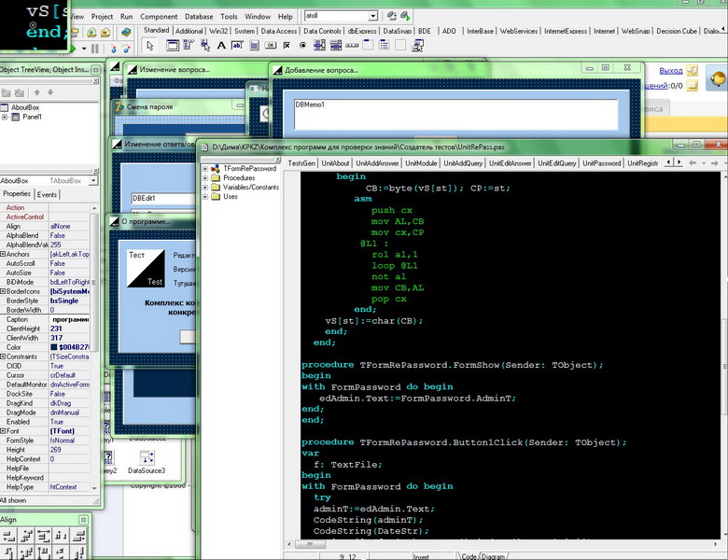Select the GroupBox component icon
This screenshot has width=728, height=560.
click(x=368, y=46)
